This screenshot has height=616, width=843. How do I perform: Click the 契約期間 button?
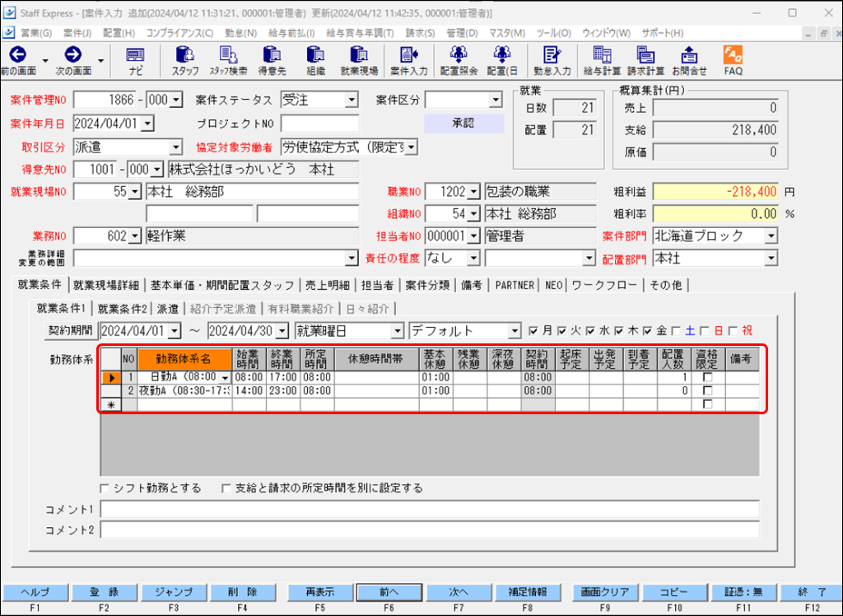tap(70, 330)
